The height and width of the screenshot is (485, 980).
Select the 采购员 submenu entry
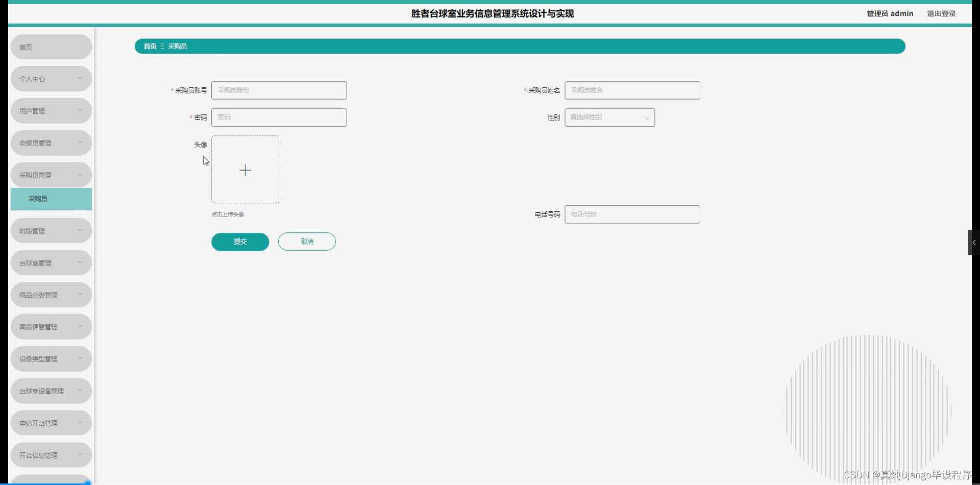pos(51,199)
